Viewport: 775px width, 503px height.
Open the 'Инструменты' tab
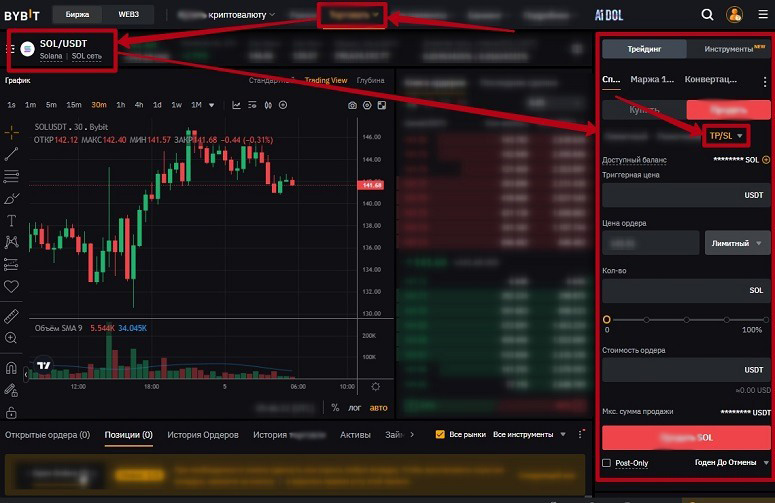pos(729,49)
